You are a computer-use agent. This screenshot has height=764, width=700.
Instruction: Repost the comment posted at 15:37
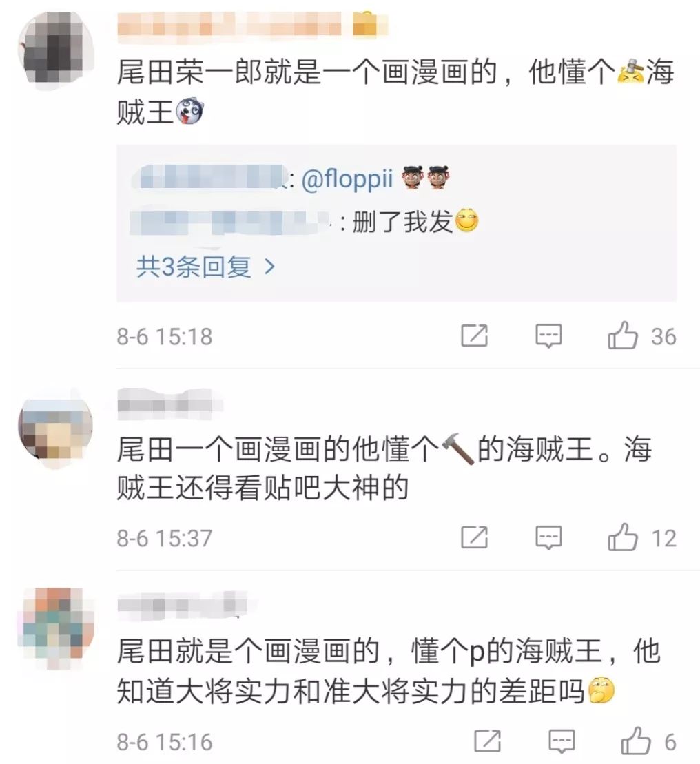point(474,537)
